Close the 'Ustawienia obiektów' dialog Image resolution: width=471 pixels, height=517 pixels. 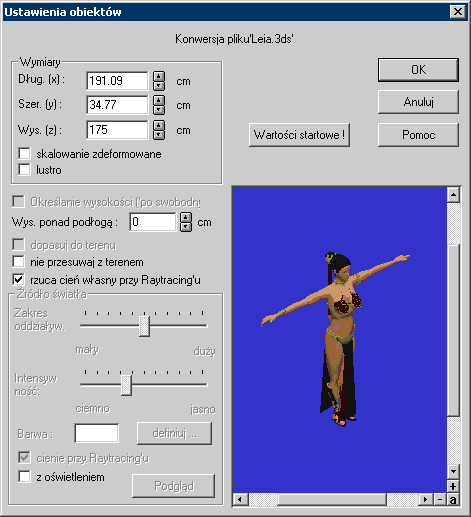pyautogui.click(x=458, y=12)
